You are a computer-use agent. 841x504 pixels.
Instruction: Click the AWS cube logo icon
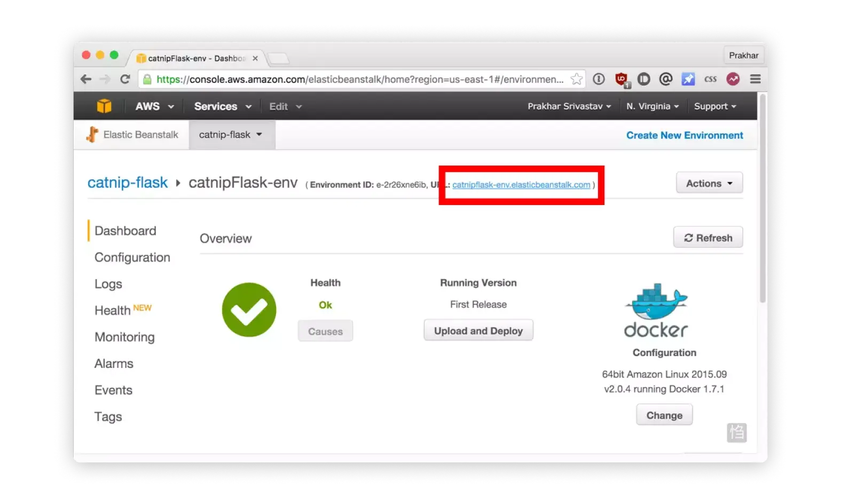pyautogui.click(x=104, y=106)
